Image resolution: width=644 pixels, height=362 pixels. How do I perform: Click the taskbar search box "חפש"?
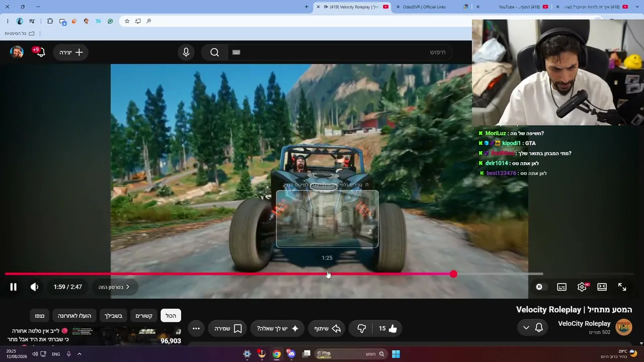[x=350, y=354]
